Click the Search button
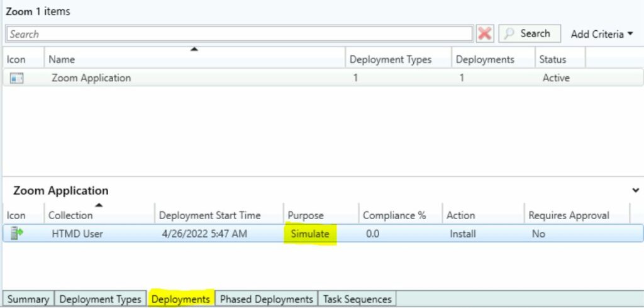This screenshot has width=644, height=308. (x=530, y=34)
